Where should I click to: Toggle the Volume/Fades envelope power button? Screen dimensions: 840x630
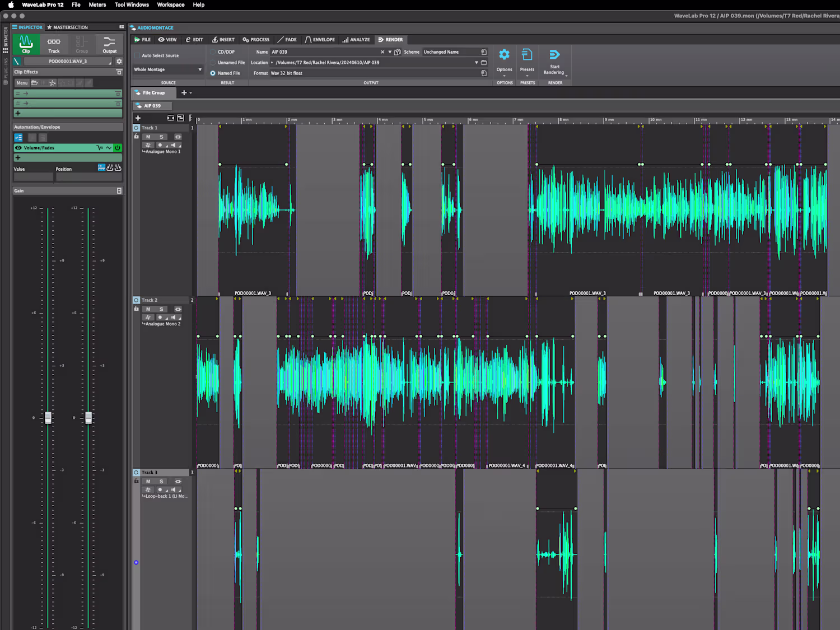click(x=118, y=148)
